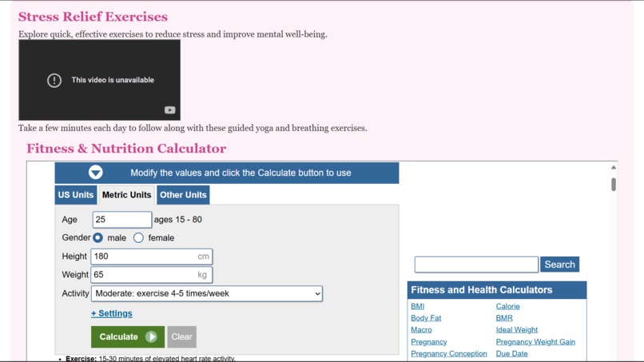Open the BMI calculator link
The image size is (644, 362).
[418, 307]
